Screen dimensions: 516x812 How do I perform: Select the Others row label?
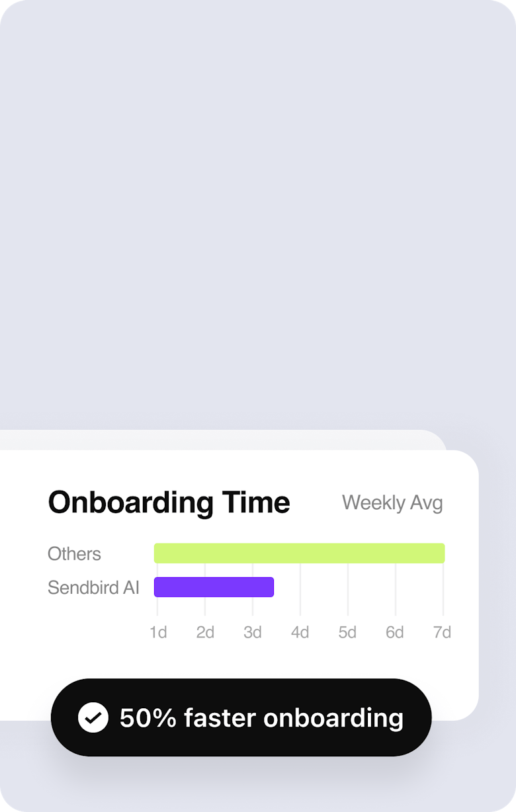74,553
